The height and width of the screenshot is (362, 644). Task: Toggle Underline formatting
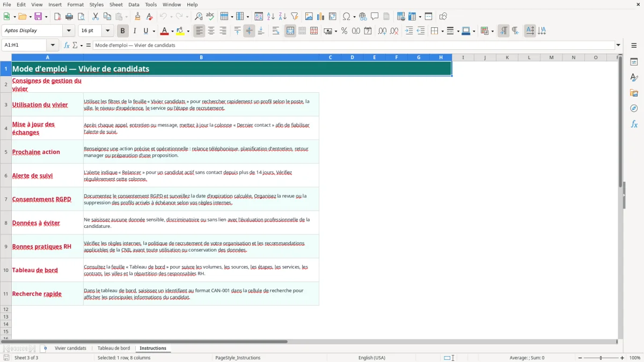145,31
